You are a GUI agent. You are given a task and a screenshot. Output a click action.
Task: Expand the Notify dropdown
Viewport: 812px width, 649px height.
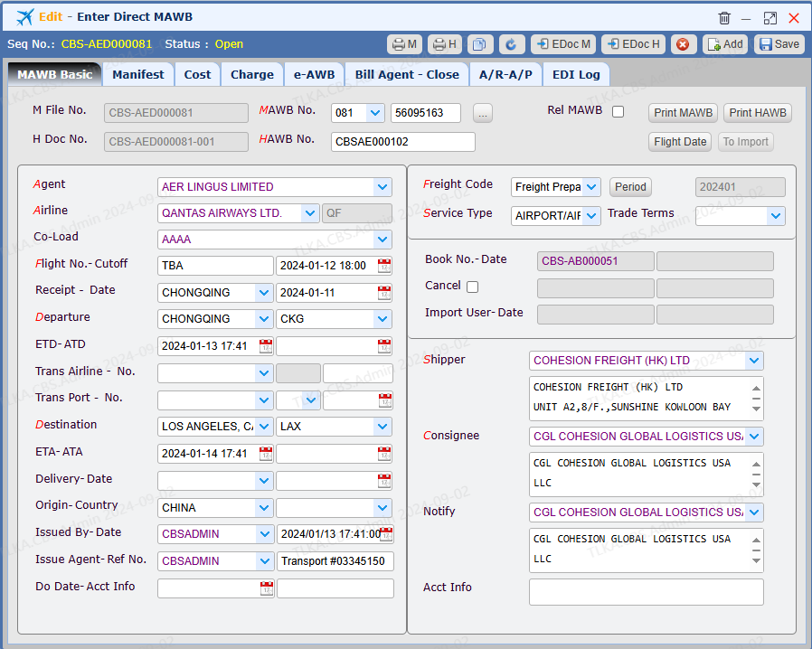point(754,513)
